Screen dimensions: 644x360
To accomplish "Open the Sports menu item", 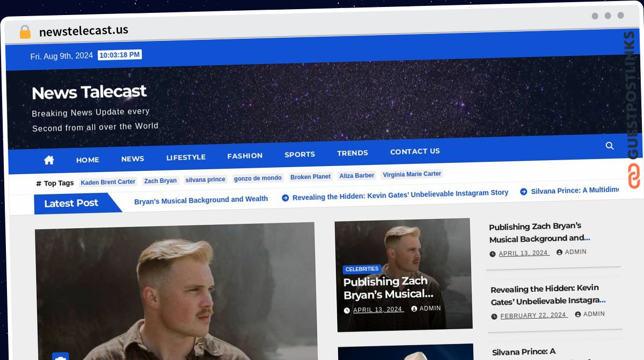I will pos(299,154).
